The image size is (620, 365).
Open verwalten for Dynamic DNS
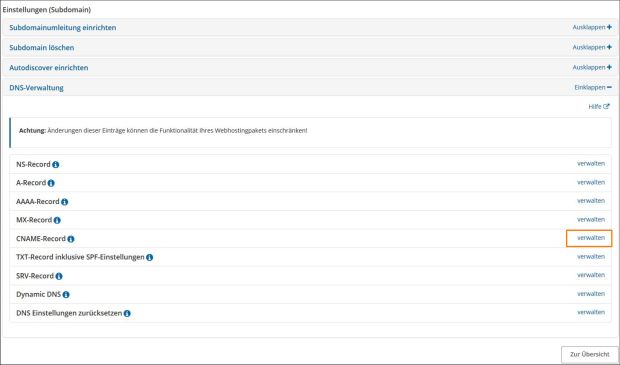click(591, 294)
